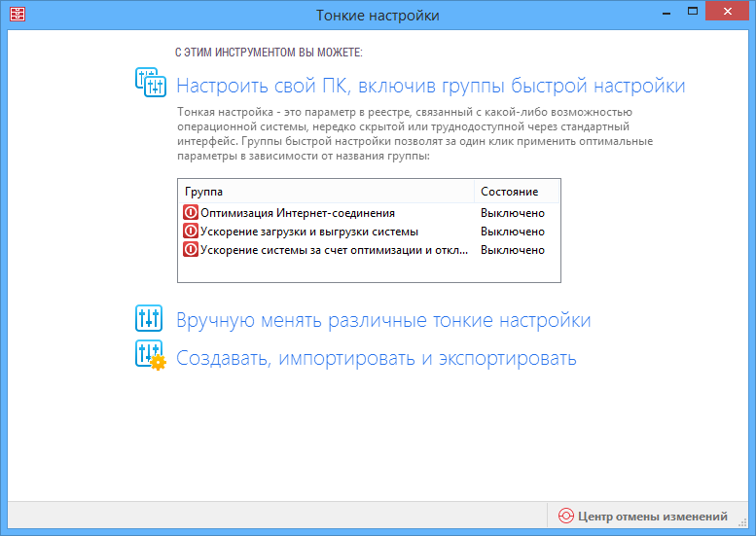Click the sliders icon with orange gear
This screenshot has height=536, width=756.
[x=151, y=355]
